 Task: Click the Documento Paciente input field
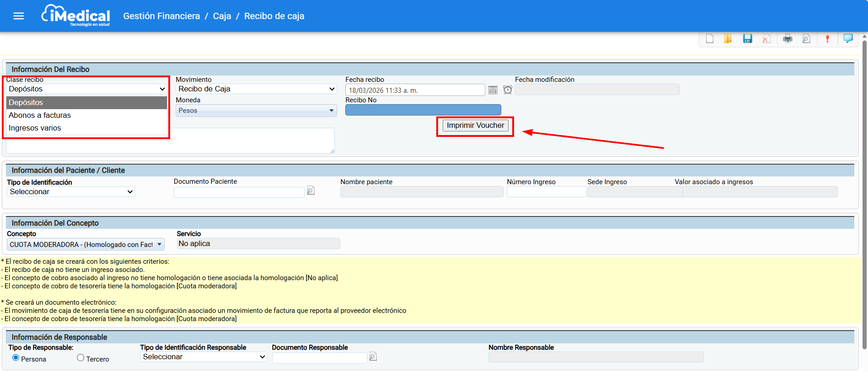pos(239,192)
